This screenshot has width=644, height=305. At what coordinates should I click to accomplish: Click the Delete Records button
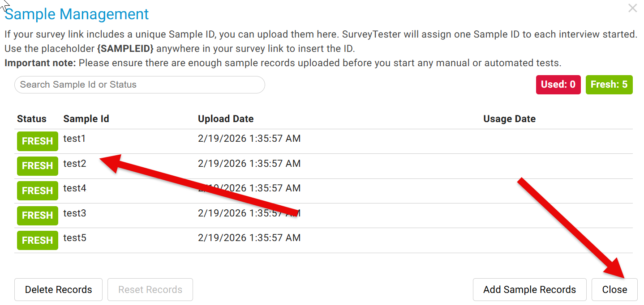coord(58,290)
